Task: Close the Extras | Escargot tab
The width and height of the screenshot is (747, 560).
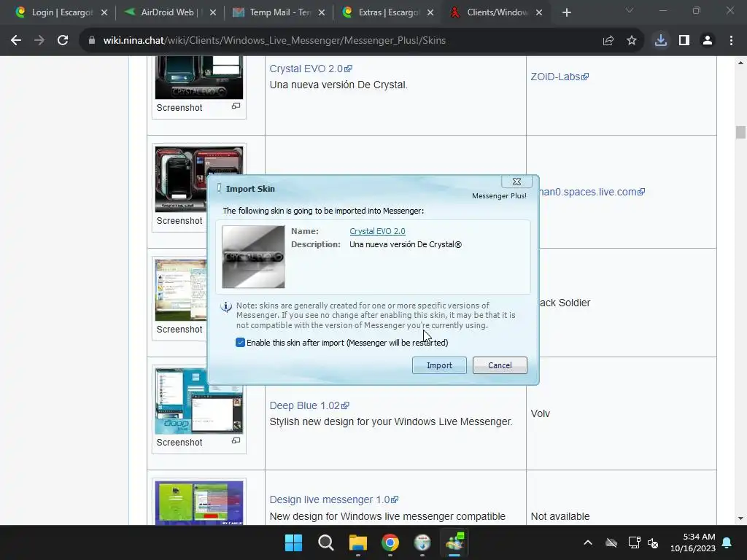Action: pos(430,12)
